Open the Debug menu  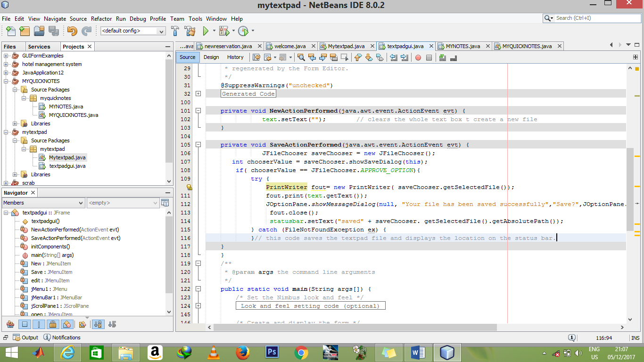(138, 19)
